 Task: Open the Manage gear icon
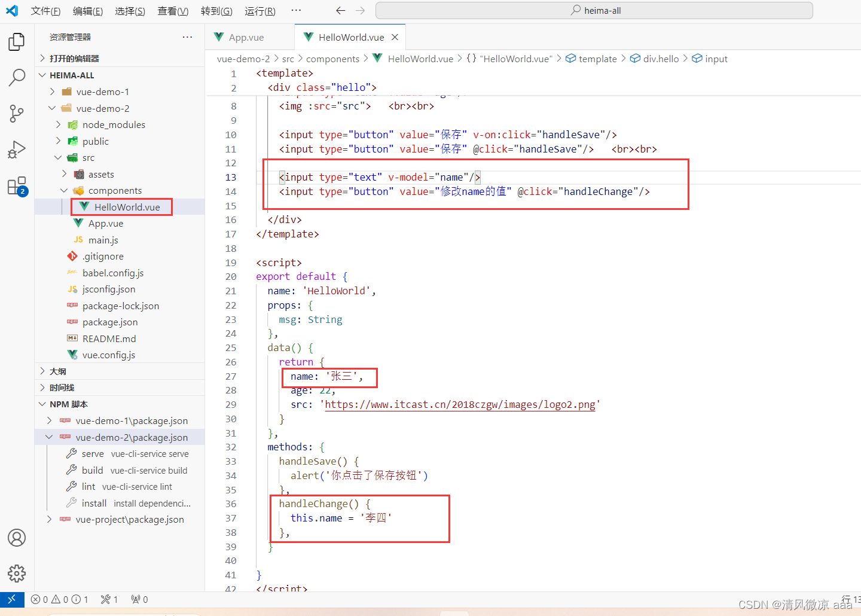point(17,574)
